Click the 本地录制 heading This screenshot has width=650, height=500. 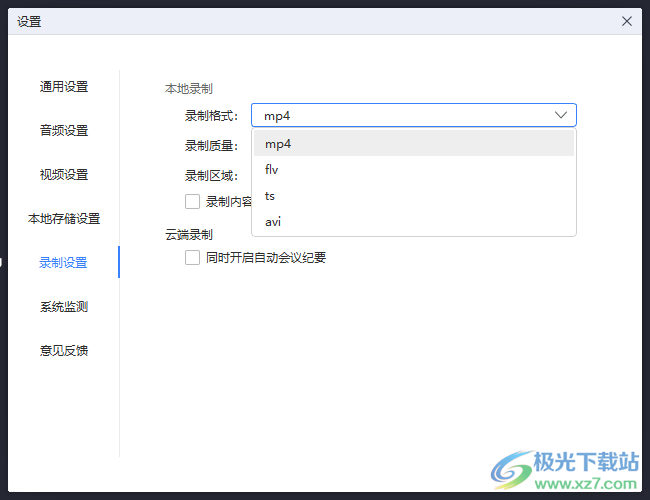pos(189,89)
